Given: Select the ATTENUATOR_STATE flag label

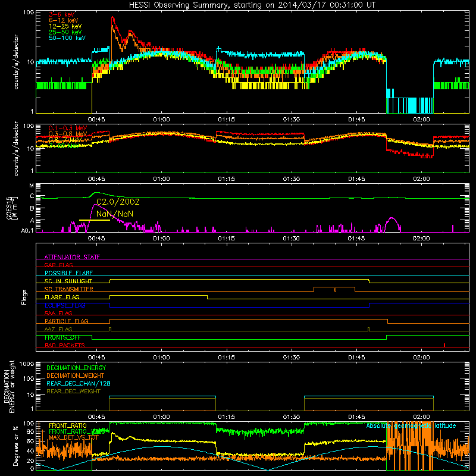Looking at the screenshot, I should pyautogui.click(x=72, y=257).
